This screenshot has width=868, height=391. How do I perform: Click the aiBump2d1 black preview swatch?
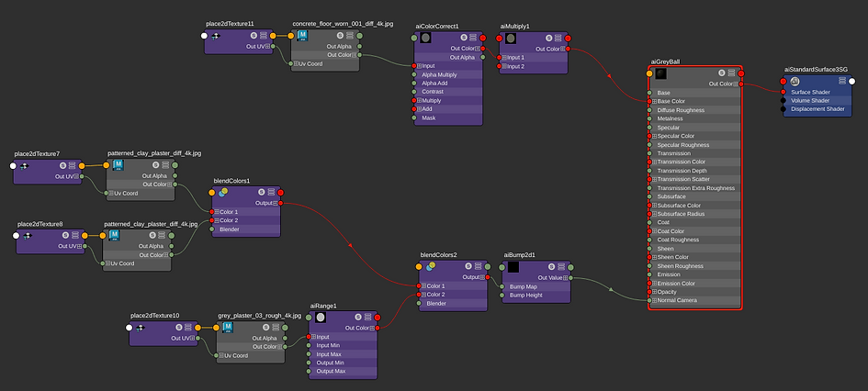(x=513, y=267)
